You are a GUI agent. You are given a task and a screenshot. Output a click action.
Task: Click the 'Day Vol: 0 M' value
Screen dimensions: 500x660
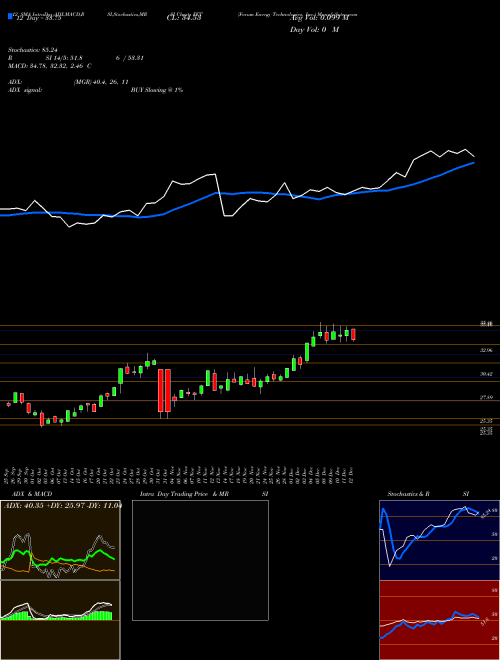click(x=314, y=30)
